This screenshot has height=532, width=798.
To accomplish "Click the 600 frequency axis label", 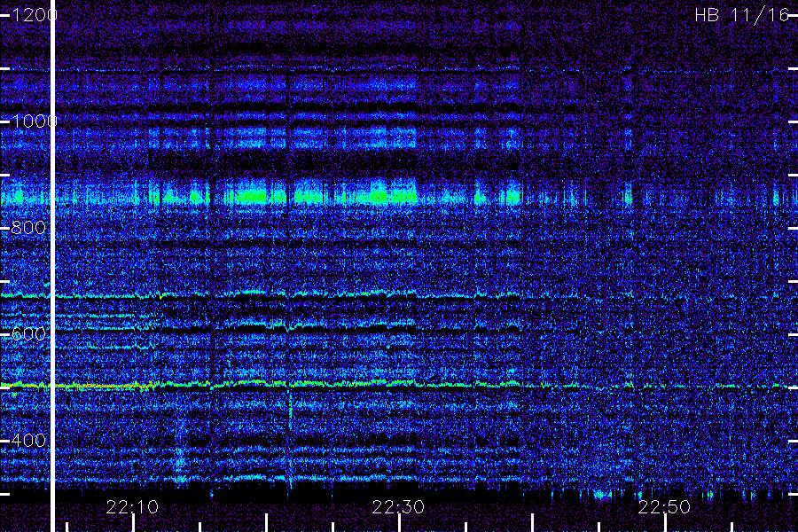I will pyautogui.click(x=28, y=334).
